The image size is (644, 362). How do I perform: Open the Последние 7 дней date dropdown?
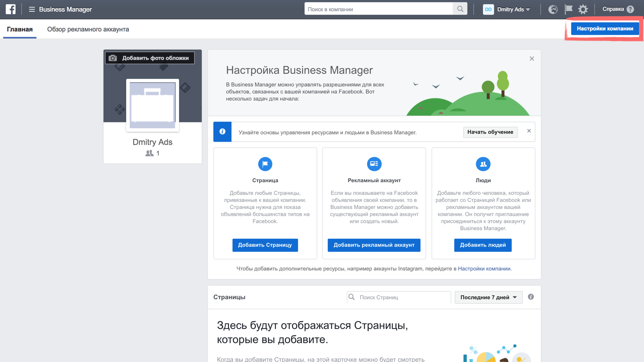[x=489, y=297]
